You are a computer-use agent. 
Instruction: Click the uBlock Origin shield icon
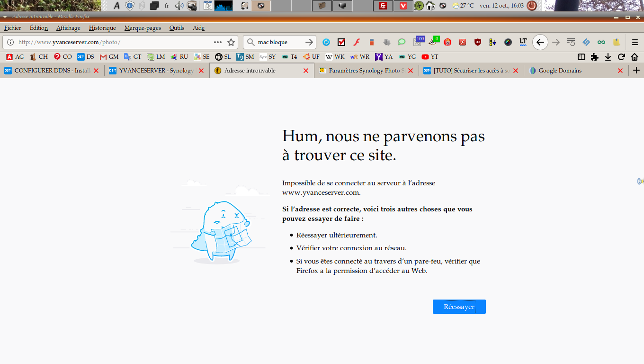[478, 42]
